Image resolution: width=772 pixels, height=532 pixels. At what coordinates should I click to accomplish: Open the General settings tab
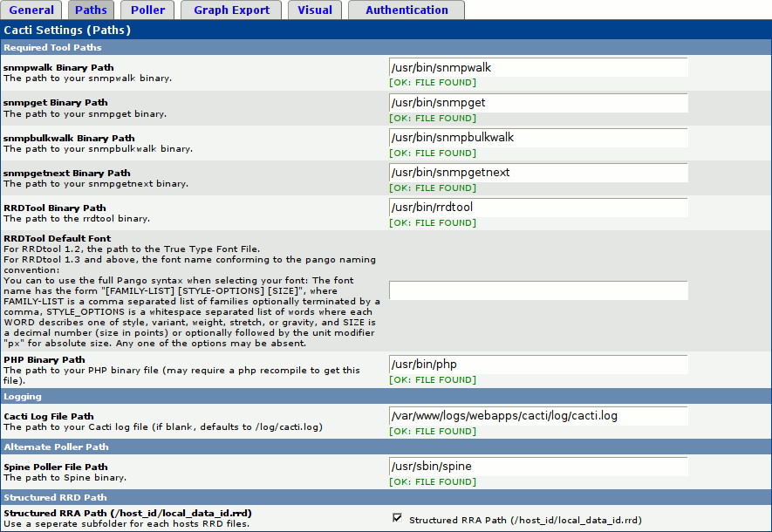(31, 10)
